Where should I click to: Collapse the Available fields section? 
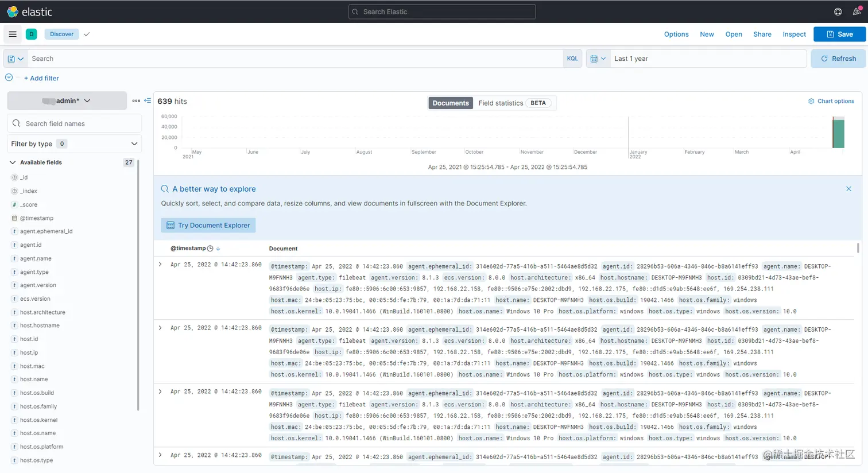(13, 162)
